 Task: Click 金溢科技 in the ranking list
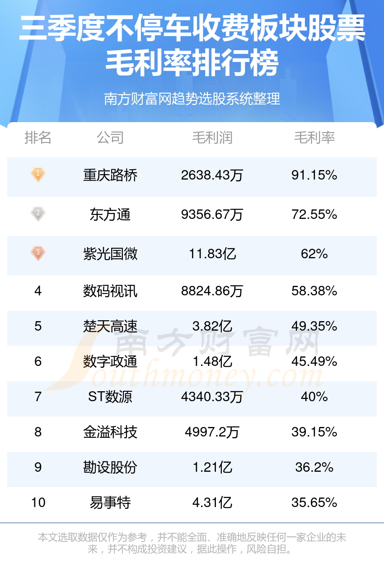pos(110,432)
